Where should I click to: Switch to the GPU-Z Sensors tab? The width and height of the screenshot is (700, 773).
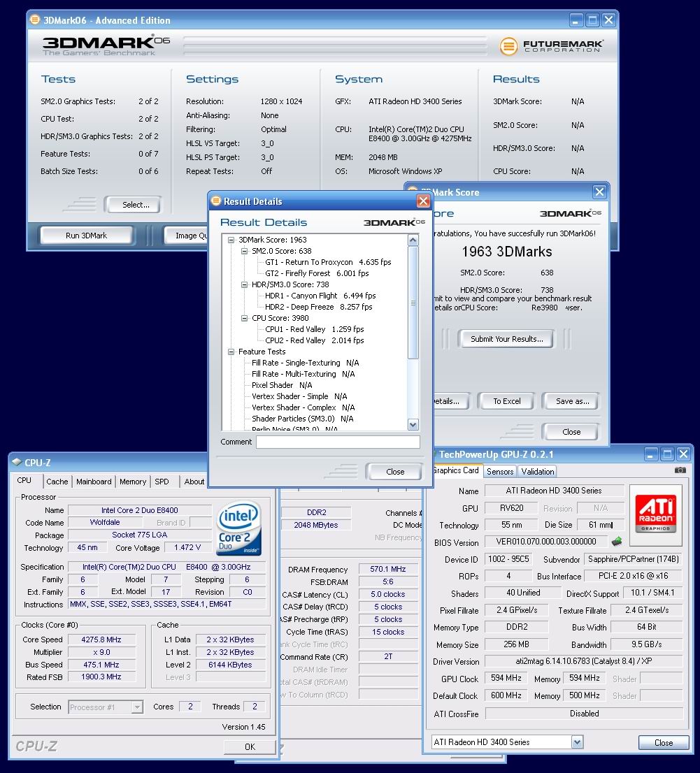500,471
